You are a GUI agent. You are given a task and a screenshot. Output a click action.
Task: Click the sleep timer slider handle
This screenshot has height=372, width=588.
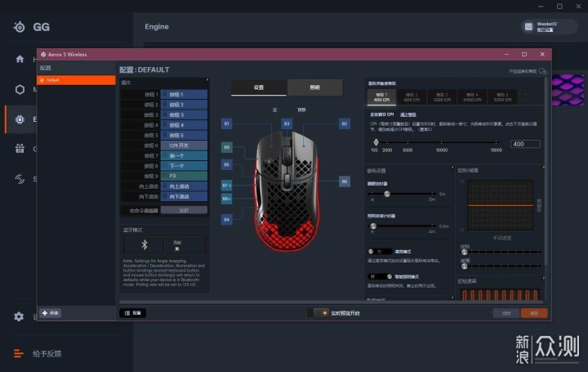(x=387, y=194)
